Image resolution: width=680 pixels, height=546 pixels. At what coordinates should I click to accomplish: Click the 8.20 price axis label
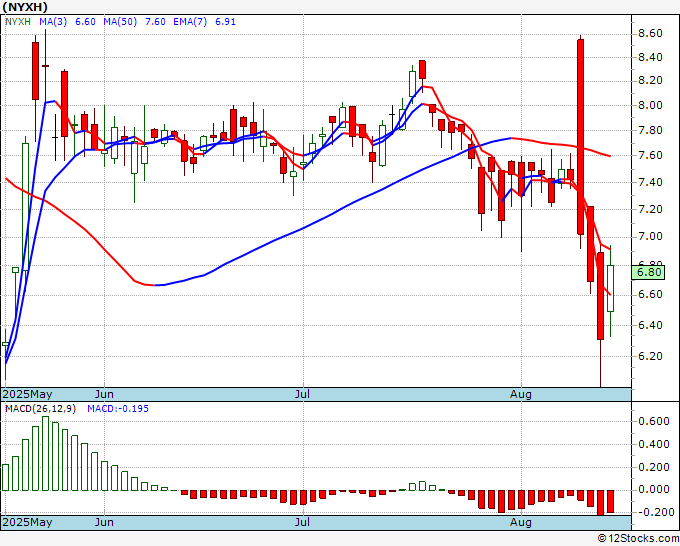pyautogui.click(x=650, y=81)
